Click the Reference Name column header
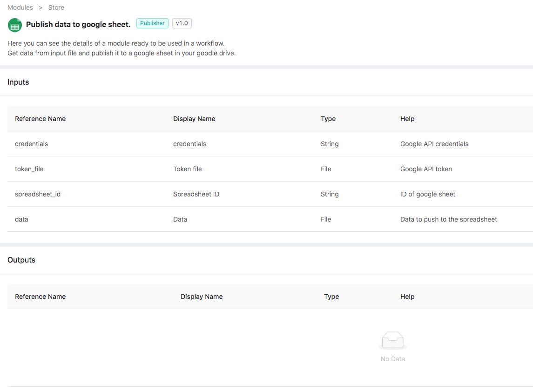The height and width of the screenshot is (392, 533). click(40, 119)
